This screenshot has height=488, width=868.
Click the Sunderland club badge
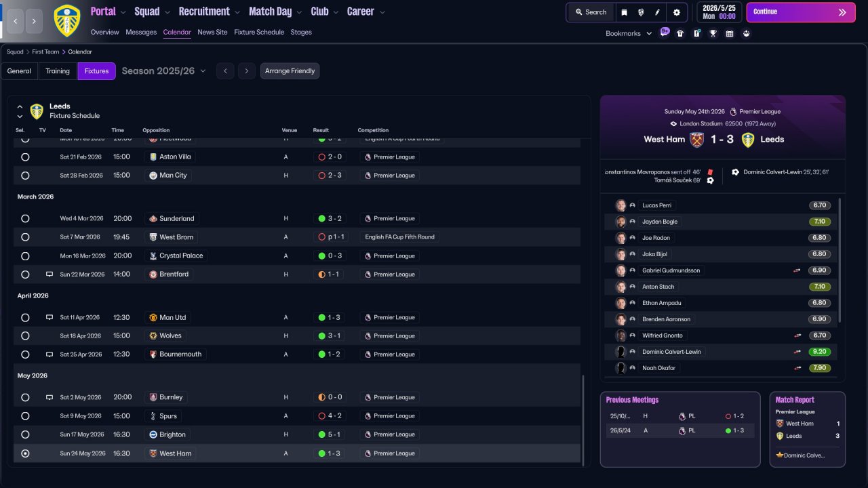(153, 219)
